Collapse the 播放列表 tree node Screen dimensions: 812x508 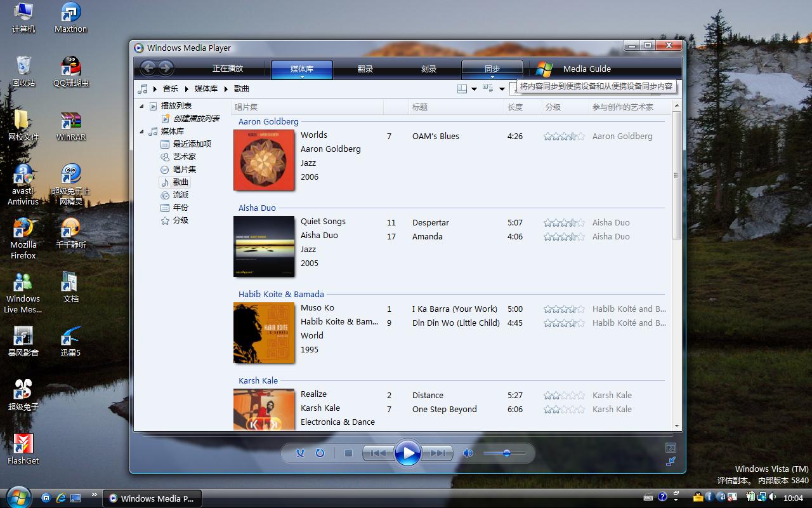[142, 106]
